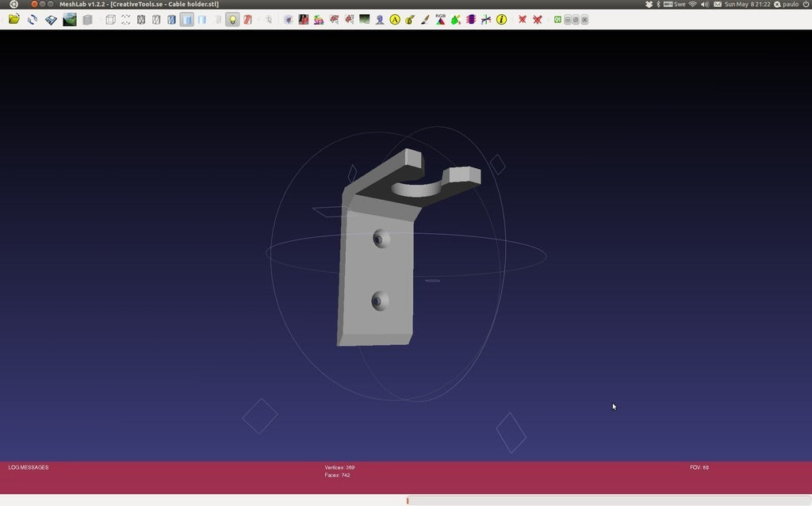Viewport: 812px width, 506px height.
Task: Switch to points render mode
Action: [125, 19]
